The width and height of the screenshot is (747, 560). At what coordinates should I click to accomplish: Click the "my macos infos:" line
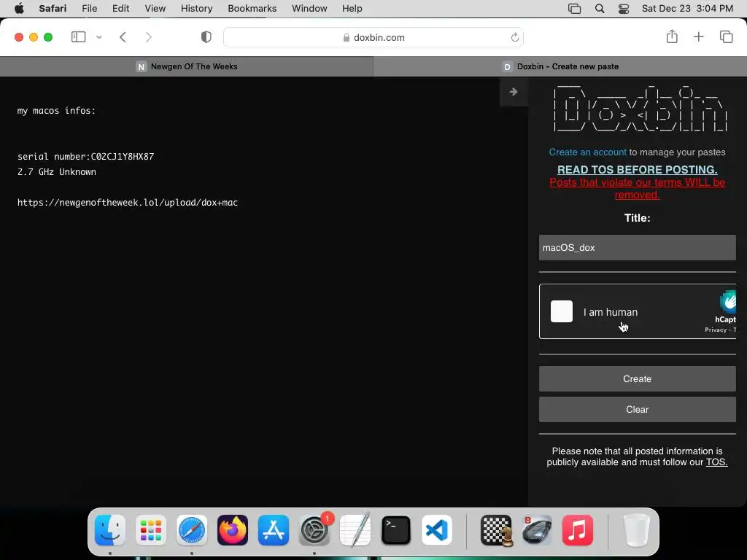tap(56, 111)
